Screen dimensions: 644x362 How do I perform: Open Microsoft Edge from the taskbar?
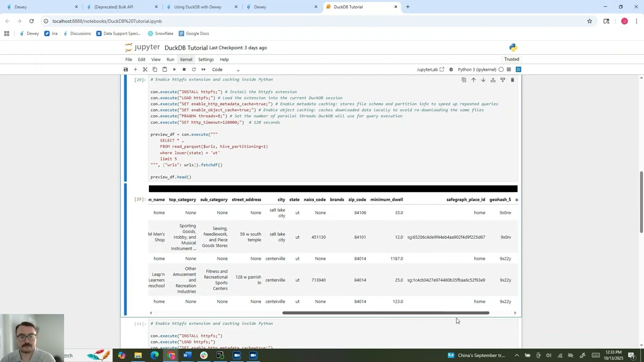click(x=154, y=355)
